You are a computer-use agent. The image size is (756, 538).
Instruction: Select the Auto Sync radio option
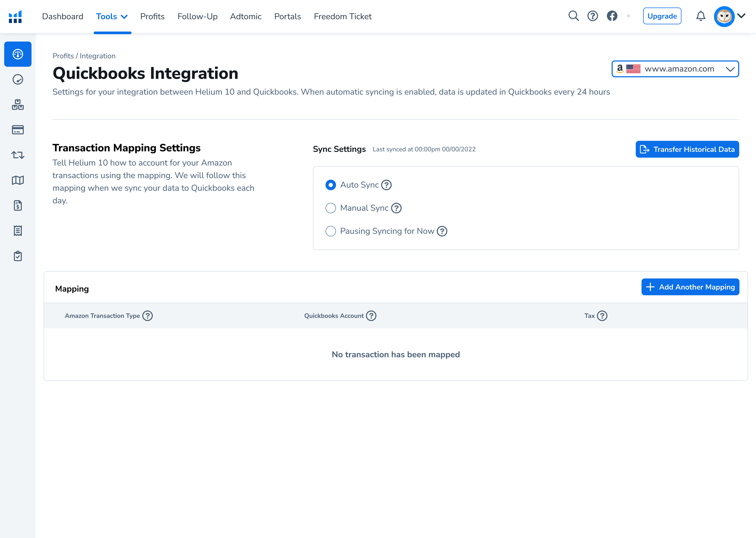point(330,185)
